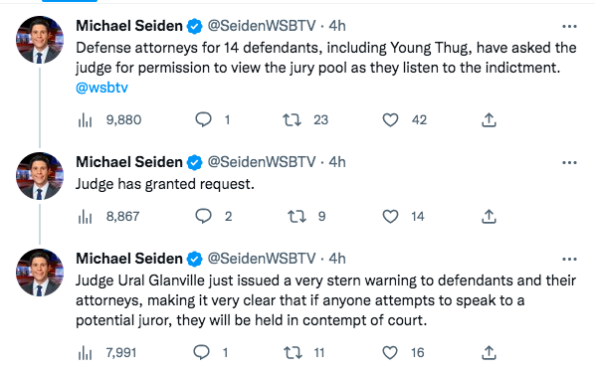Open Michael Seiden avatar on the third tweet
The width and height of the screenshot is (595, 374).
click(x=40, y=272)
